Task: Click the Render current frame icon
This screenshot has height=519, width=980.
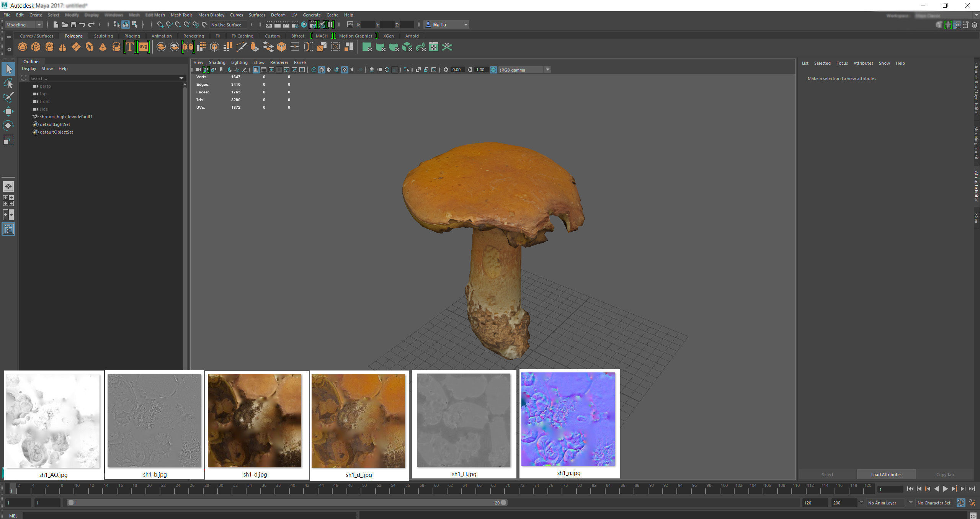Action: [278, 24]
